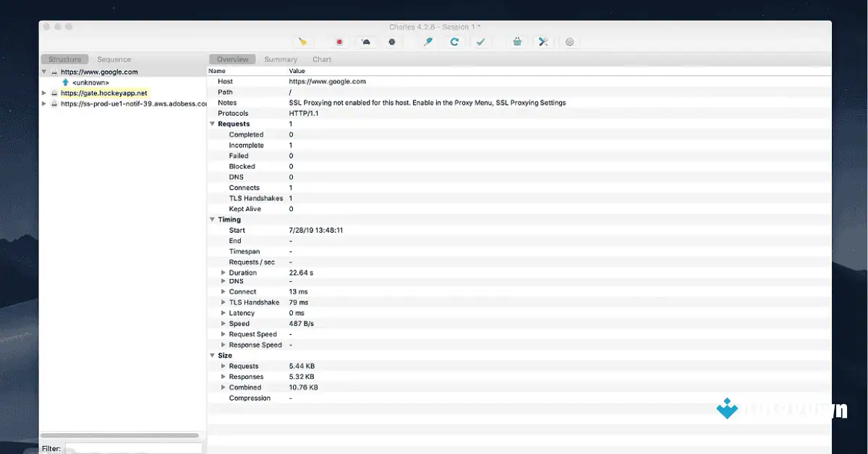
Task: Collapse the www.google.com tree entry
Action: pyautogui.click(x=43, y=72)
